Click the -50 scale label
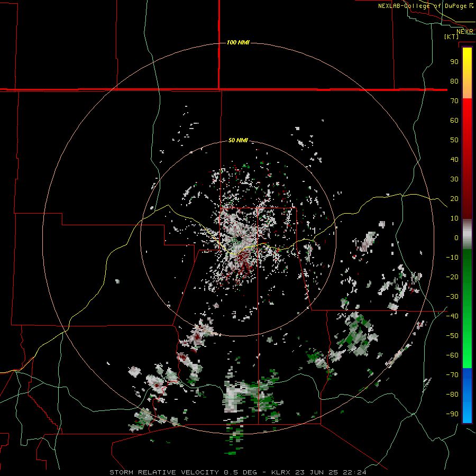 click(452, 336)
